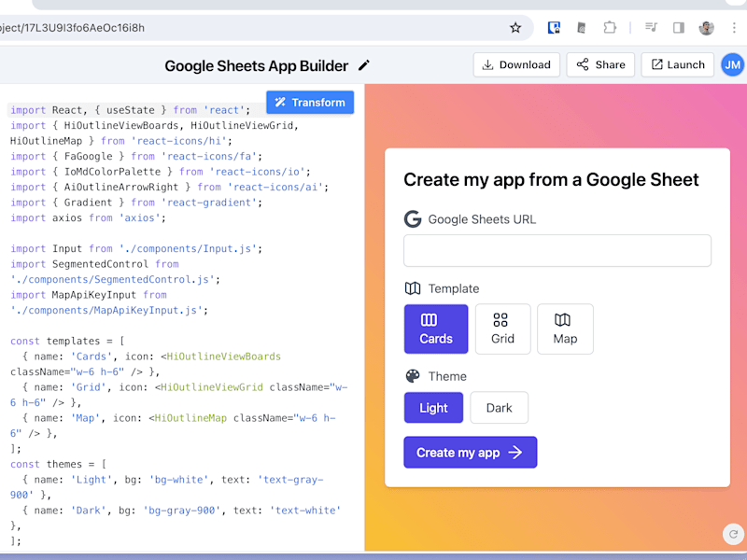
Task: Click the pencil edit icon beside the project title
Action: [364, 65]
